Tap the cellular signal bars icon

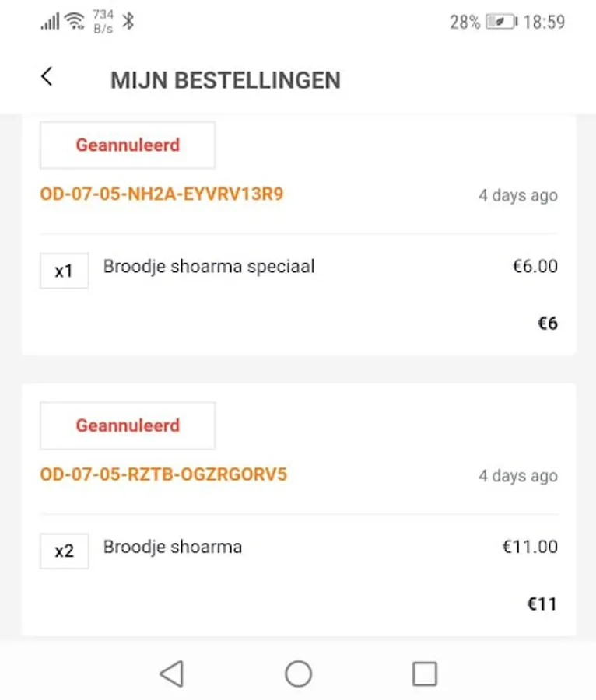point(50,22)
